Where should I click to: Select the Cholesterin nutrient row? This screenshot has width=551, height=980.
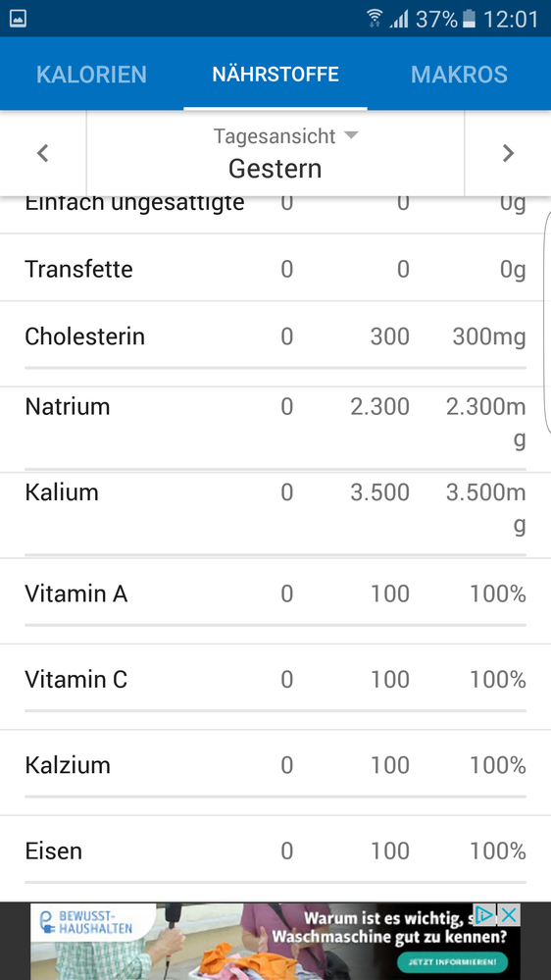pyautogui.click(x=275, y=343)
